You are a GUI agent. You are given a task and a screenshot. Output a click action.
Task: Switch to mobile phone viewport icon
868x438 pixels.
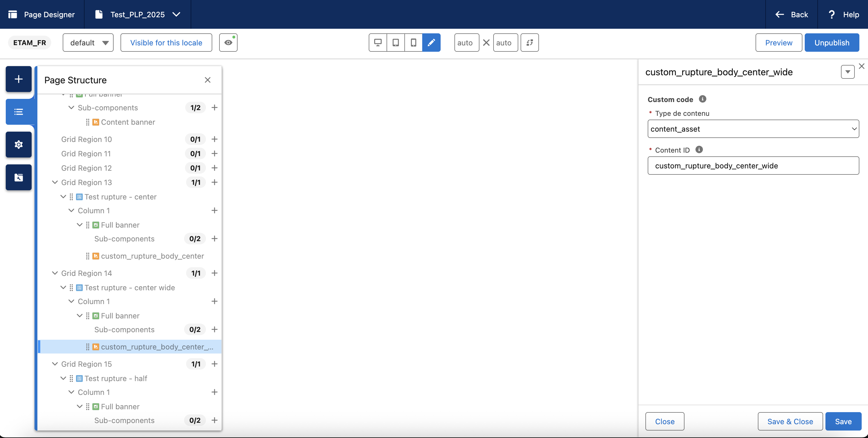(x=414, y=43)
